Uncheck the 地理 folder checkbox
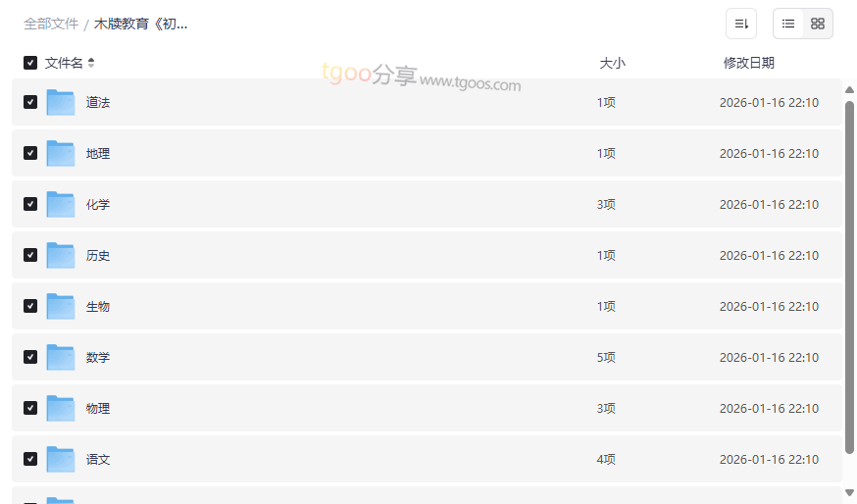 pyautogui.click(x=30, y=153)
